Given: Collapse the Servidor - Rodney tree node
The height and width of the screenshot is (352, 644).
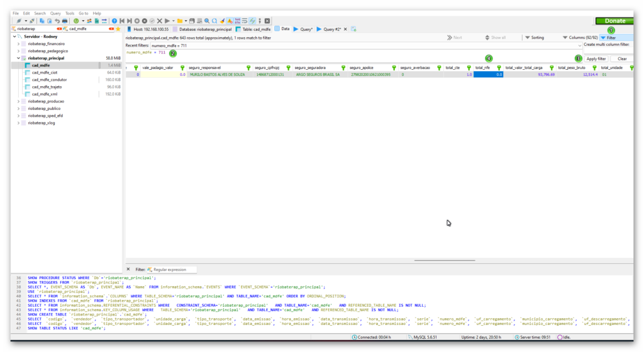Looking at the screenshot, I should [14, 36].
